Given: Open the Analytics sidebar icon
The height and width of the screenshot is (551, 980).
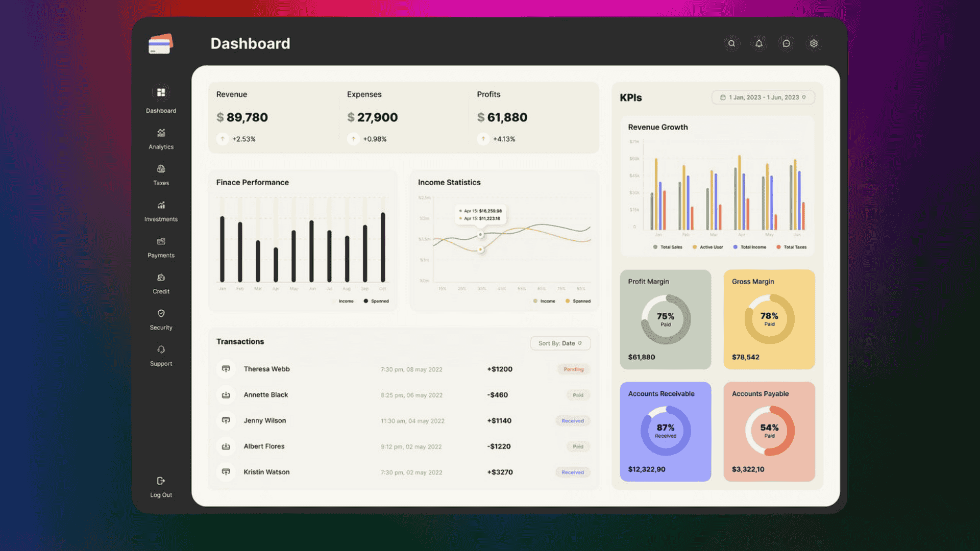Looking at the screenshot, I should click(161, 133).
